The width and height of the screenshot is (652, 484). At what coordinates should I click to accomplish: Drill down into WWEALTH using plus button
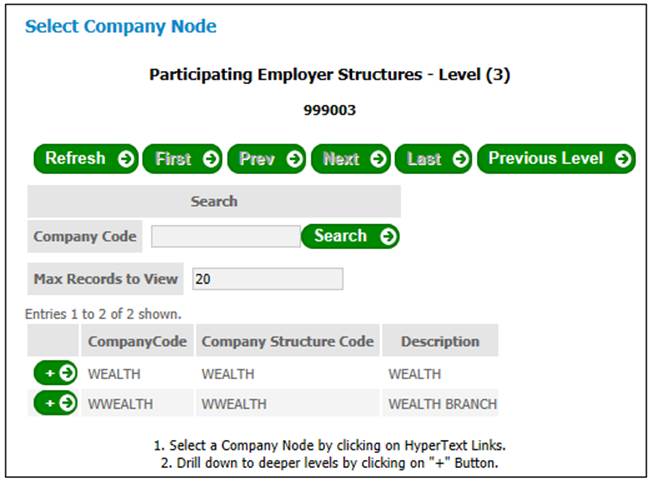pos(56,403)
